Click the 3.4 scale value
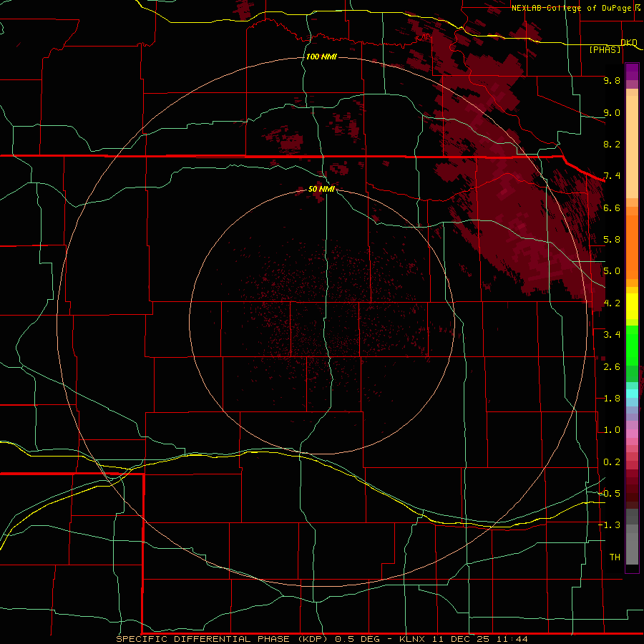The height and width of the screenshot is (644, 644). pos(612,335)
